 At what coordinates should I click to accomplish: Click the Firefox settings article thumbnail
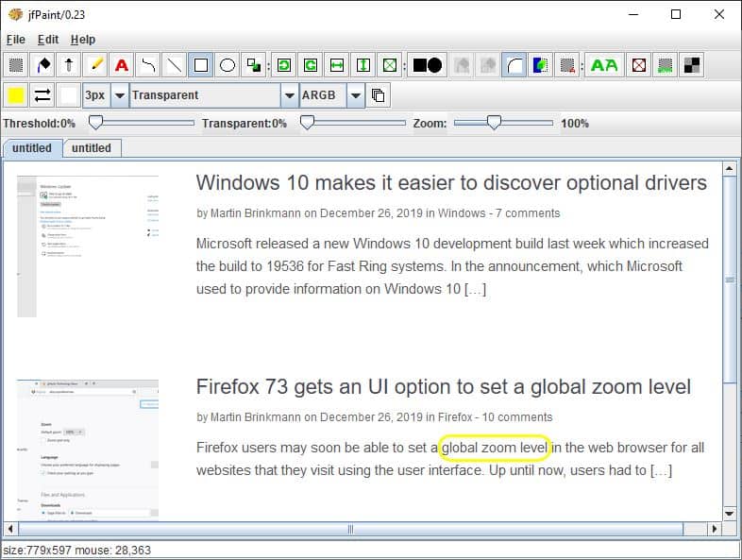[88, 450]
